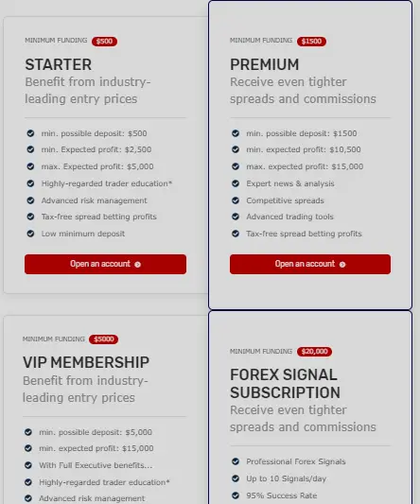Click checkmark icon next to Expert news & analysis
420x504 pixels.
pos(236,183)
